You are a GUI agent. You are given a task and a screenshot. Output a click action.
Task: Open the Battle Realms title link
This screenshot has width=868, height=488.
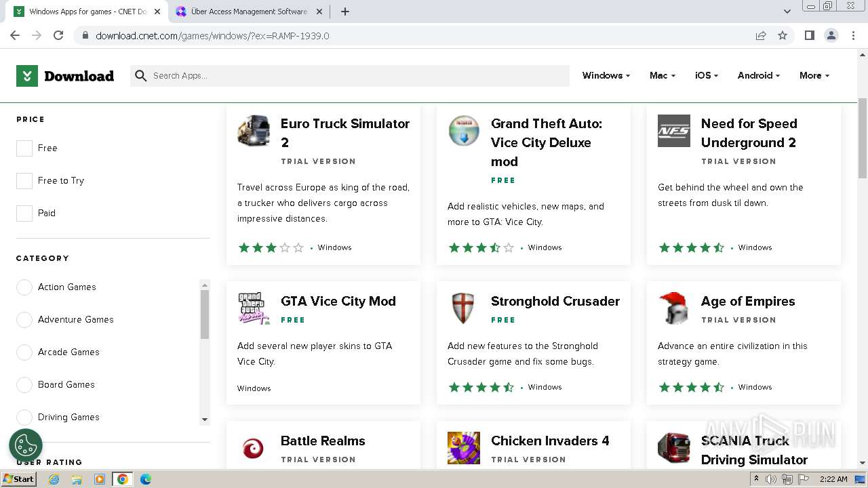323,441
